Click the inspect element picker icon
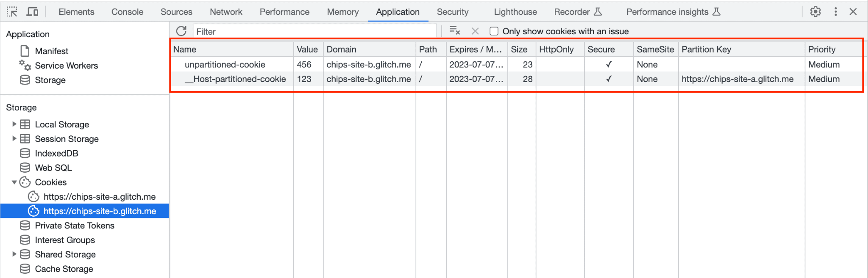 [12, 12]
